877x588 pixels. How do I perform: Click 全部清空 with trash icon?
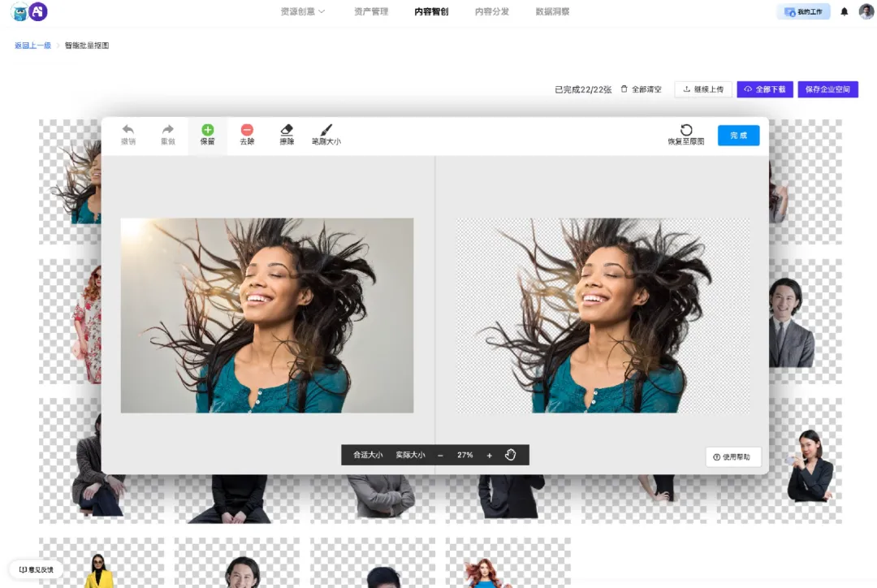tap(642, 89)
